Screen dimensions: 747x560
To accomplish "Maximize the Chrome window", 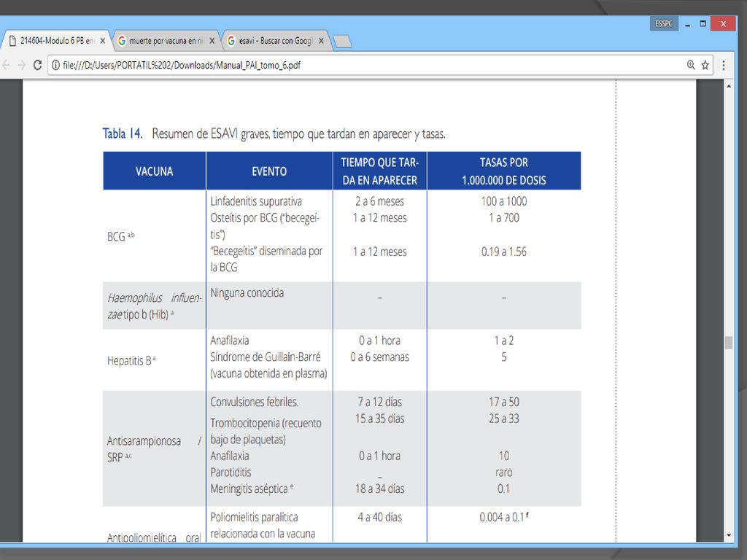I will click(703, 24).
